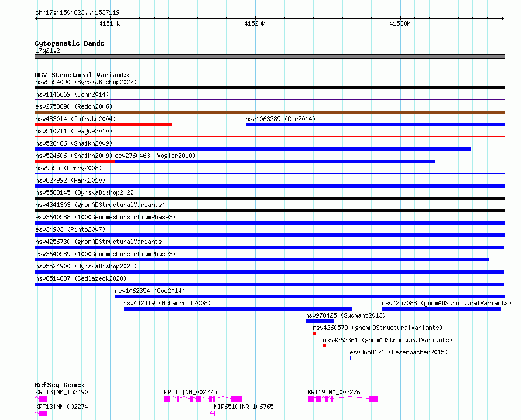Click the 41510k ruler position label
The width and height of the screenshot is (521, 420).
point(109,23)
